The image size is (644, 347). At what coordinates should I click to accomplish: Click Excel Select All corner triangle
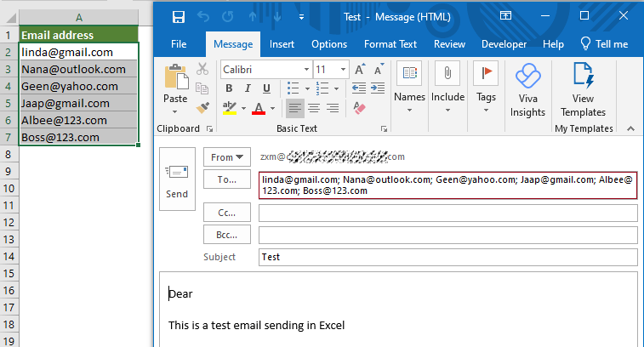(x=9, y=18)
